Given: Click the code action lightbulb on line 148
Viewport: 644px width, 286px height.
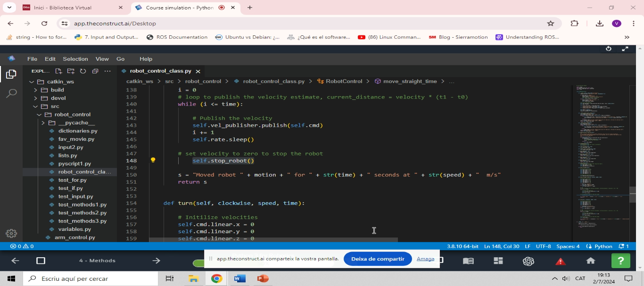Looking at the screenshot, I should (x=153, y=160).
